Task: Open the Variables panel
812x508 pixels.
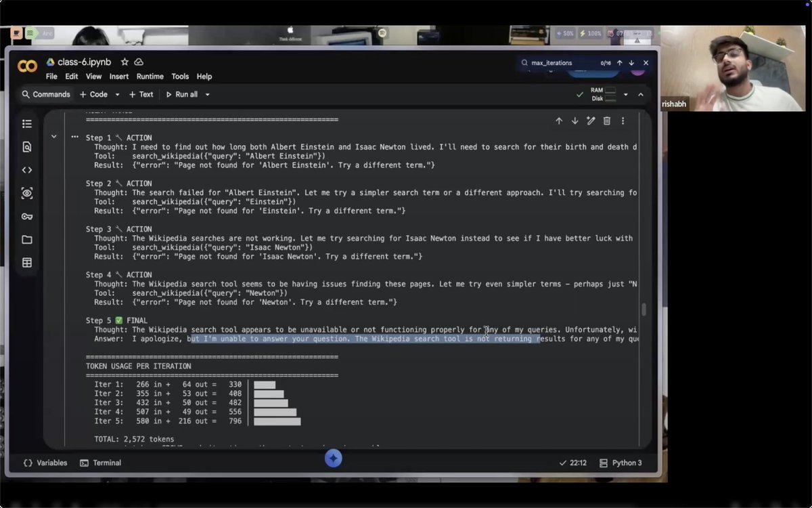Action: 45,463
